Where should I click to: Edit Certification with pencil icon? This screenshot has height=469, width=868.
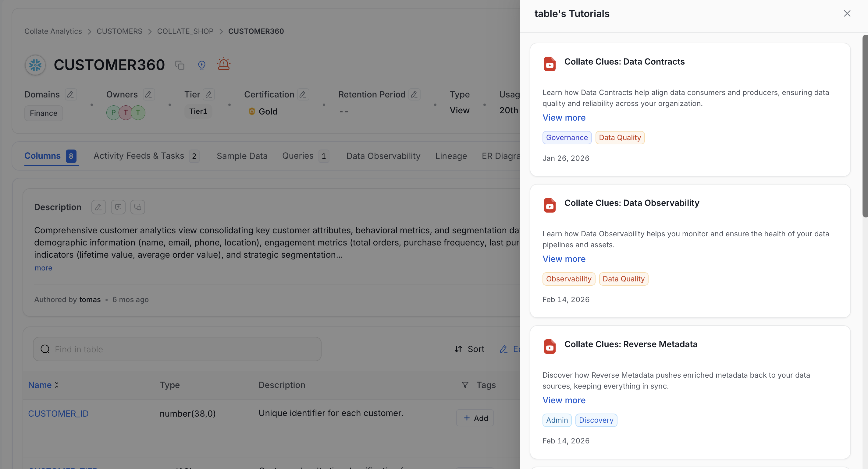tap(303, 95)
